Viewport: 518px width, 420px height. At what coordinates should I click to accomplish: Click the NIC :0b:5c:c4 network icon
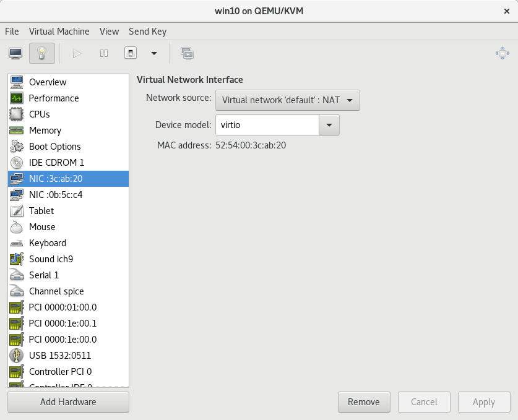17,195
